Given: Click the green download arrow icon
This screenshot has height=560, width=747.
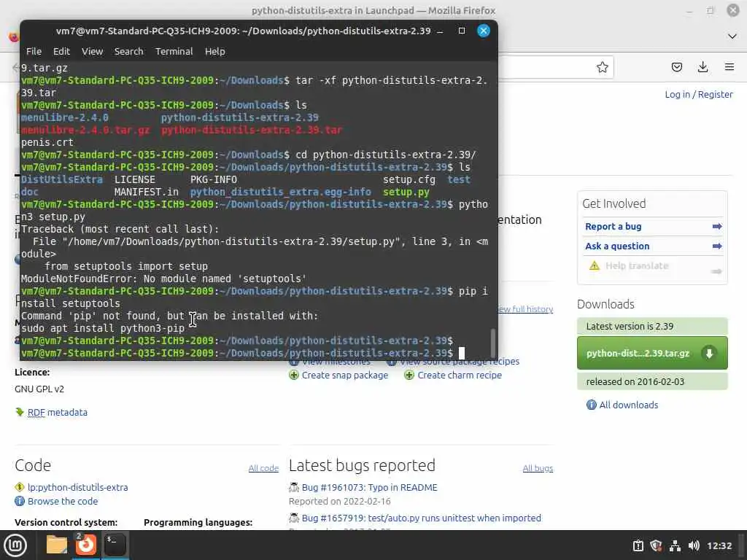Looking at the screenshot, I should pyautogui.click(x=709, y=353).
